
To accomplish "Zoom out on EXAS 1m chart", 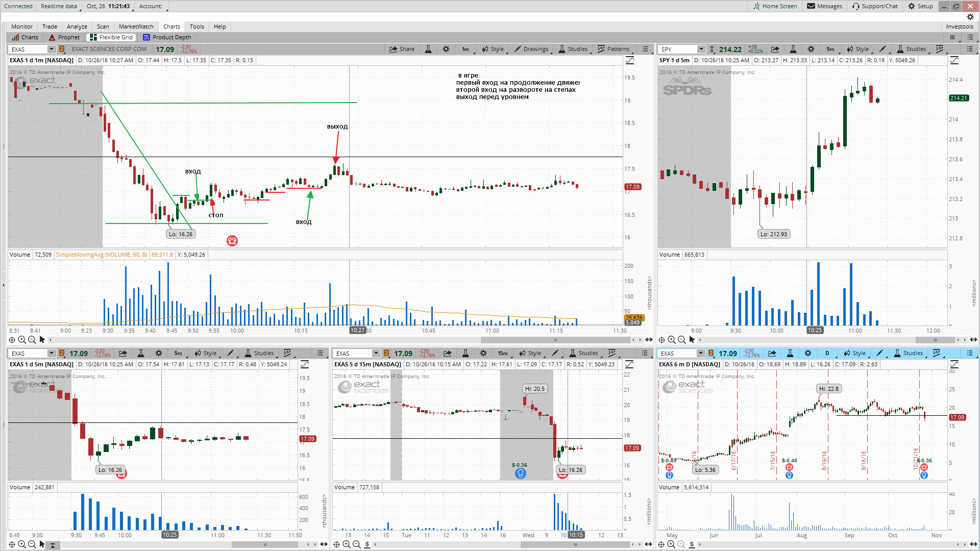I will 32,340.
